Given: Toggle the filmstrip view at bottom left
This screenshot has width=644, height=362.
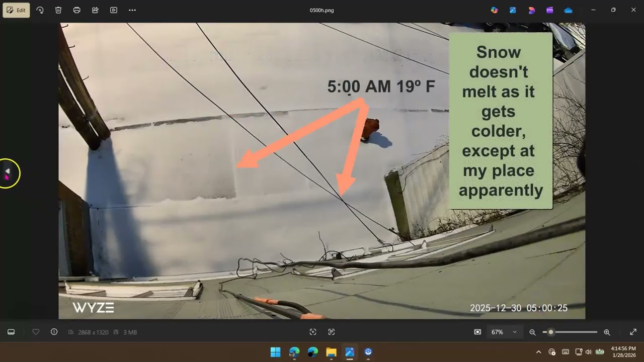Looking at the screenshot, I should pyautogui.click(x=11, y=332).
